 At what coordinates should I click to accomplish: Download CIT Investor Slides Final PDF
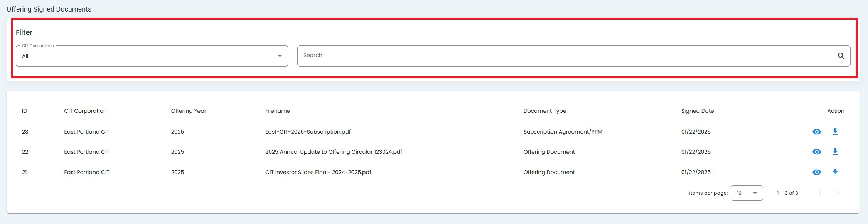[x=835, y=172]
